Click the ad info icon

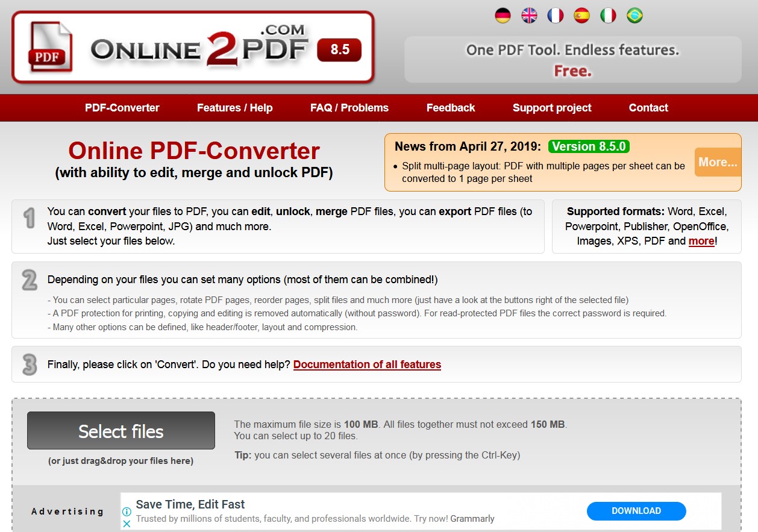click(x=127, y=511)
